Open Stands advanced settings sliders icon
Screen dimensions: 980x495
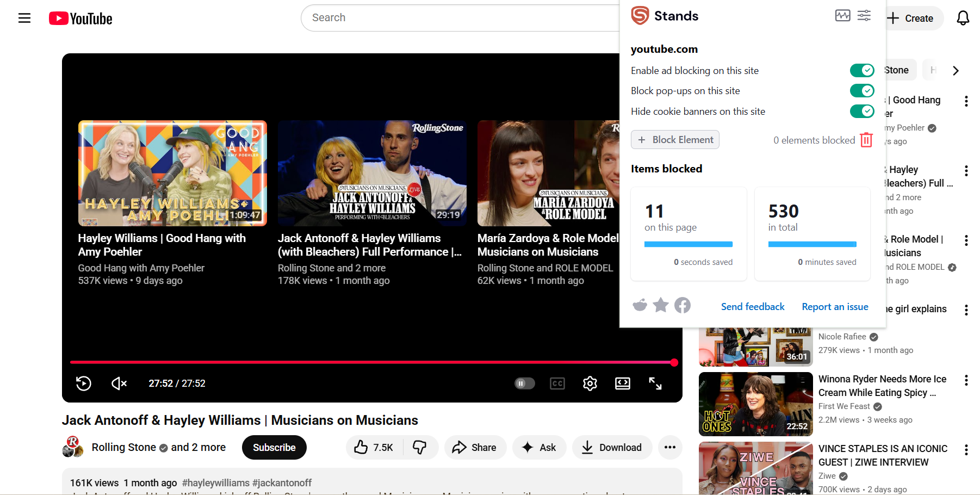[x=864, y=15]
